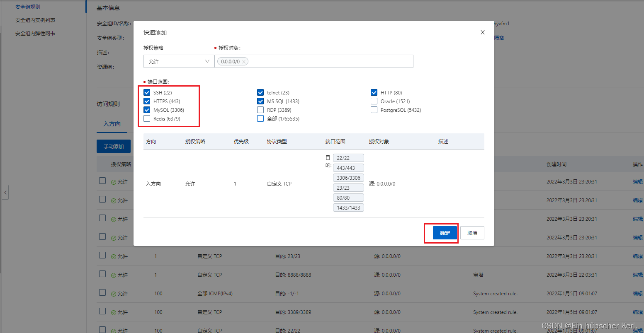Viewport: 644px width, 333px height.
Task: Click the 优先级 column header in dialog
Action: tap(241, 142)
